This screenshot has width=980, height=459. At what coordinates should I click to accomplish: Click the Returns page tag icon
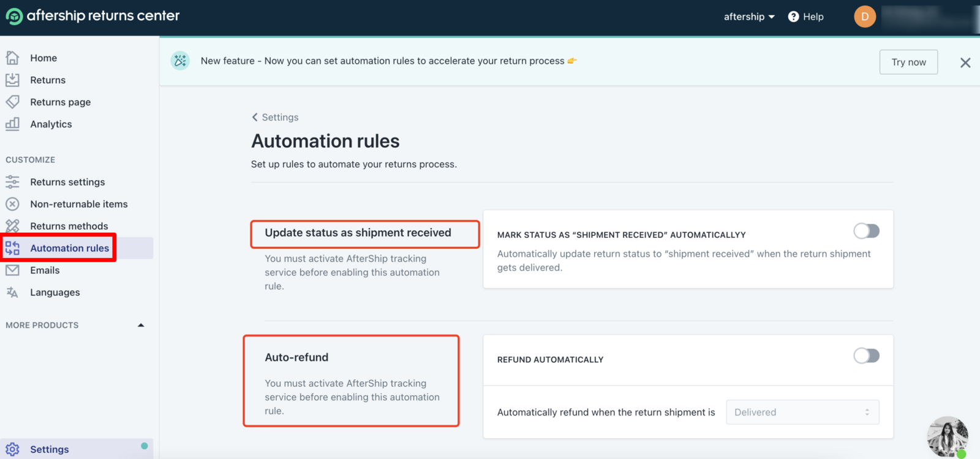[12, 102]
